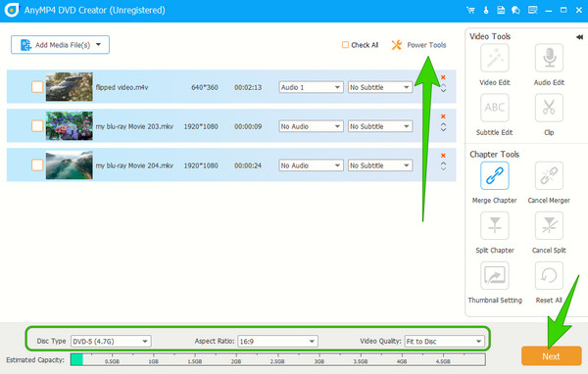Open No Audio dropdown for Movie 204

click(311, 165)
